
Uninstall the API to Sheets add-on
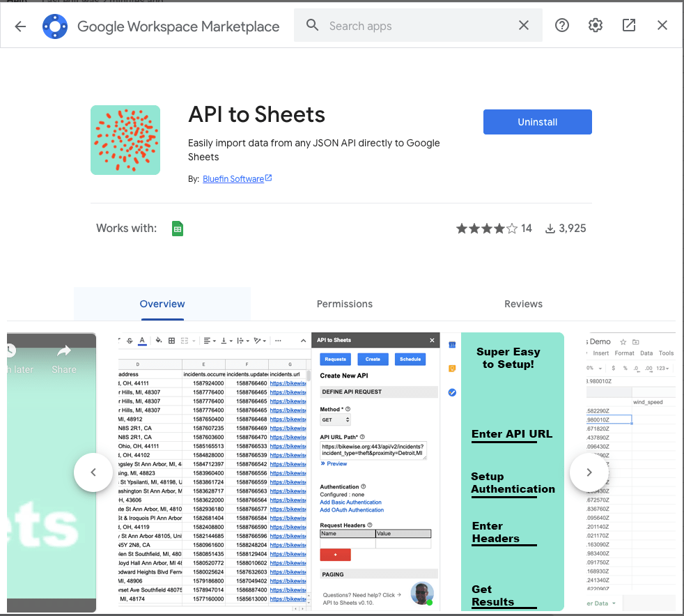tap(538, 122)
